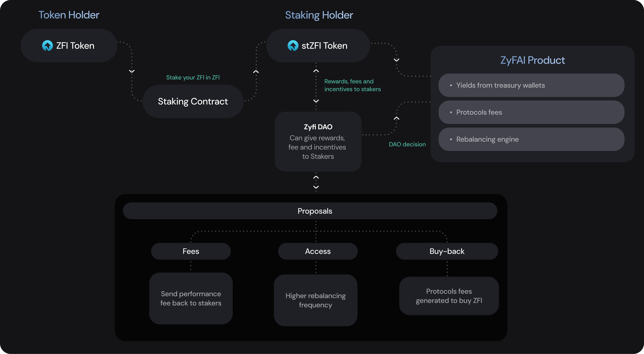Click the down chevron right of stZFI Token

[396, 60]
